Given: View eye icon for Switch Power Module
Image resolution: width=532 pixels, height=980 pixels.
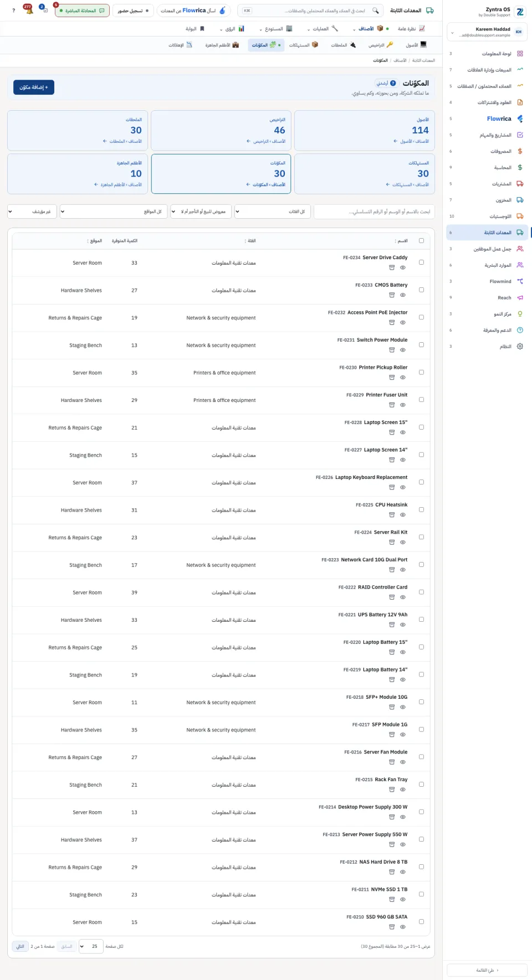Looking at the screenshot, I should pyautogui.click(x=403, y=350).
